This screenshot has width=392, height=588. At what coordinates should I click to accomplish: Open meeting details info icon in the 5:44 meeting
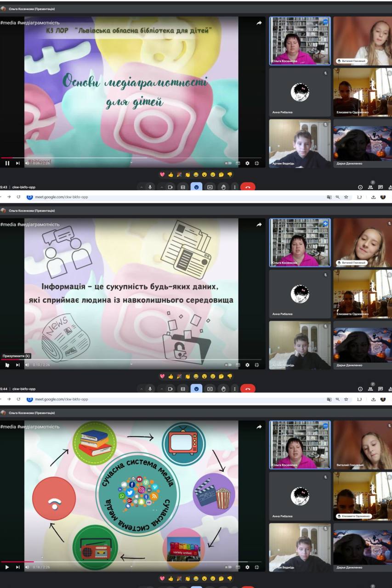tap(360, 389)
